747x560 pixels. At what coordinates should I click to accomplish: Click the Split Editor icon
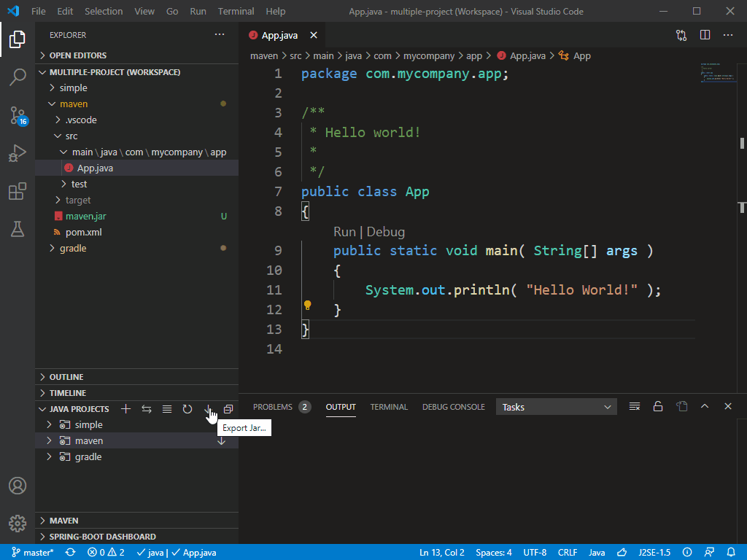click(705, 35)
